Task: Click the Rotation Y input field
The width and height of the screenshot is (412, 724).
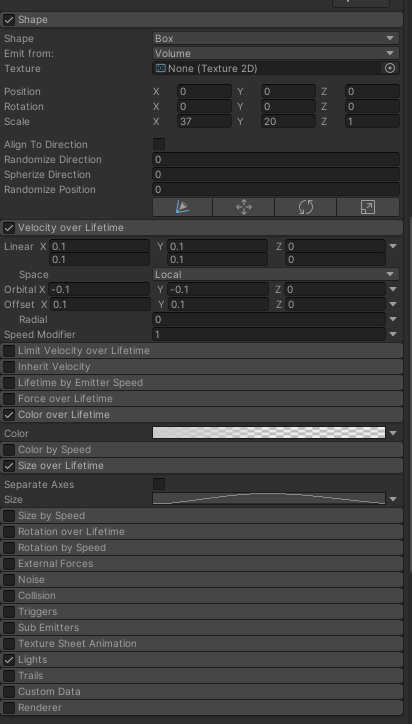Action: tap(288, 107)
